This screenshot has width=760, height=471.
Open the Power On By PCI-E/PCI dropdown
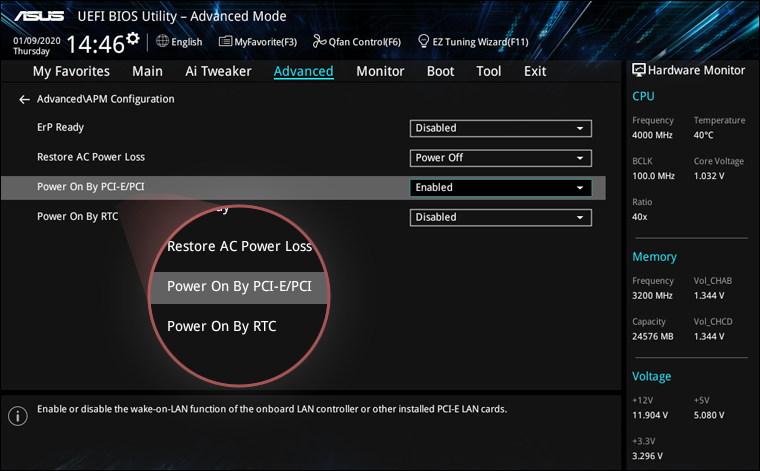pyautogui.click(x=501, y=188)
